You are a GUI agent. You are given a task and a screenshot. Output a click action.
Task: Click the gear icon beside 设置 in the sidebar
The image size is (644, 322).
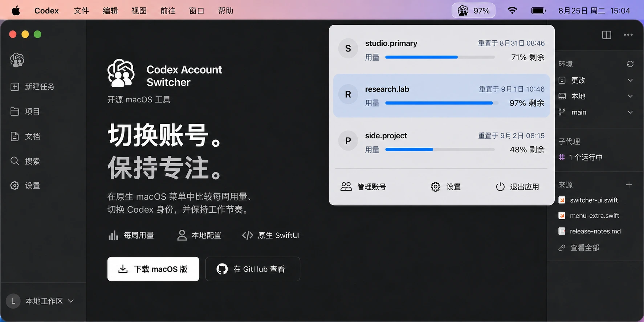pyautogui.click(x=15, y=186)
